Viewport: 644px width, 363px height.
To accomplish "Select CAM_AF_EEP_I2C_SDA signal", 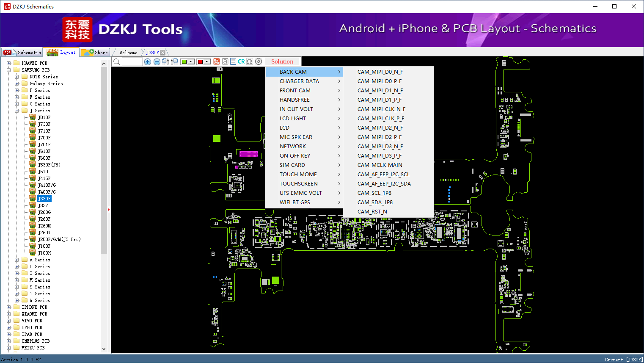I will 388,184.
